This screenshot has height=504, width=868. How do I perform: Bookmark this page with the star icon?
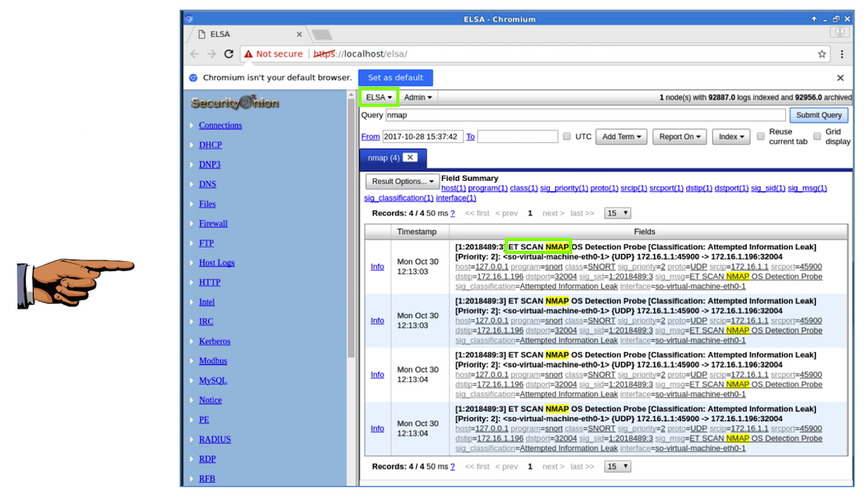point(821,54)
